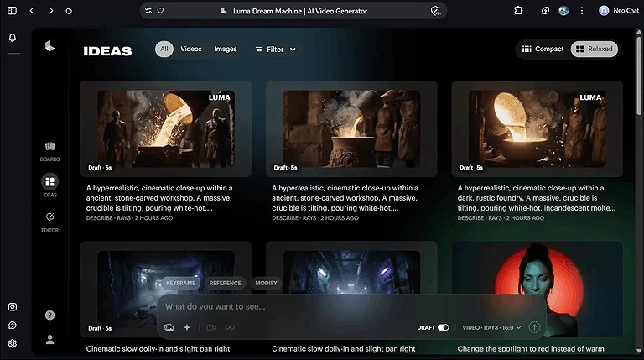
Task: Open site settings icon in address bar
Action: pos(148,11)
